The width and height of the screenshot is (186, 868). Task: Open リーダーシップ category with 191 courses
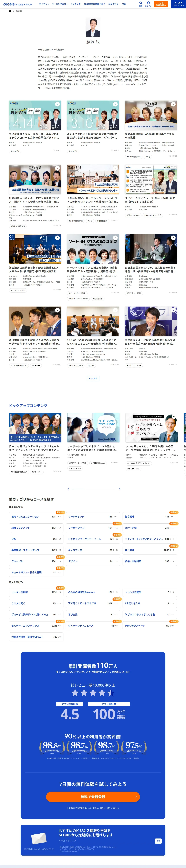tap(93, 528)
